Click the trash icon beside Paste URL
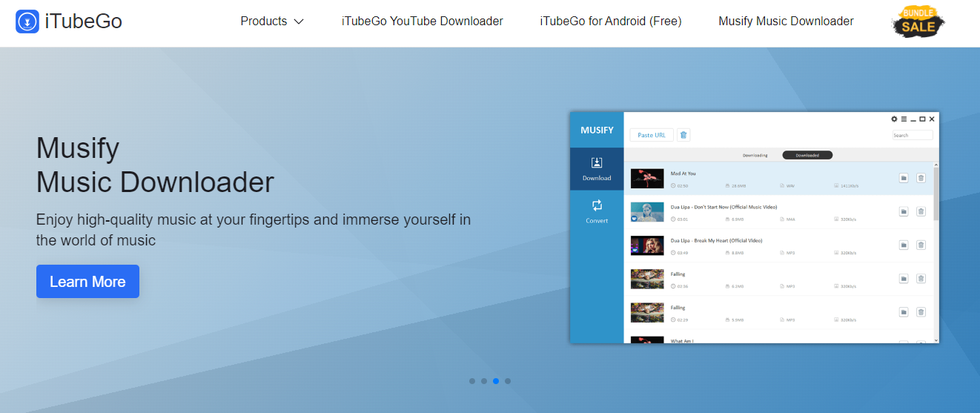This screenshot has width=980, height=413. pos(683,135)
